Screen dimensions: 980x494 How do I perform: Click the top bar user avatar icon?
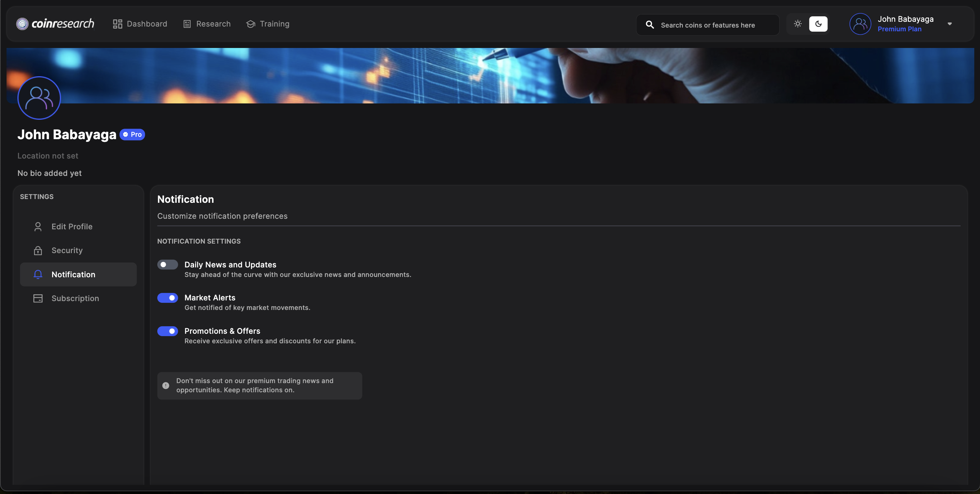coord(860,23)
